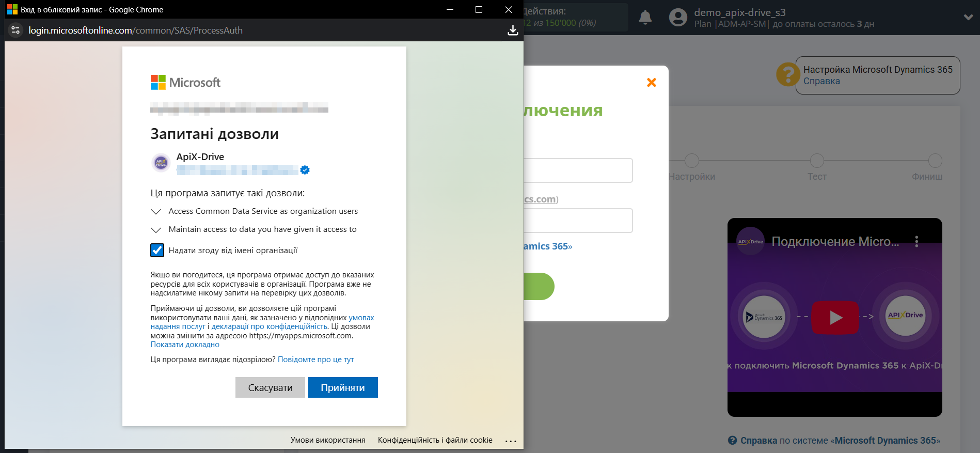Maximize the Chrome popup window

(x=479, y=9)
